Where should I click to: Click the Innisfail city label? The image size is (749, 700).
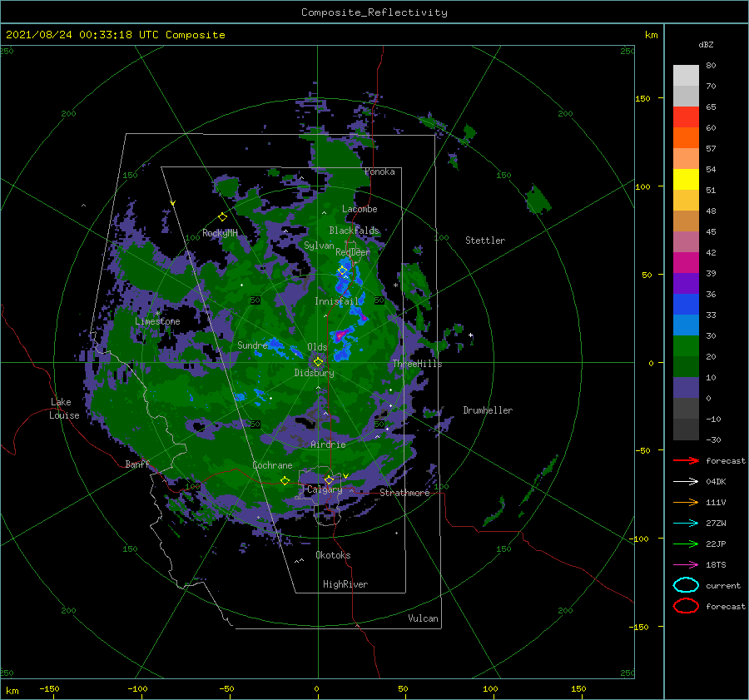pos(337,301)
